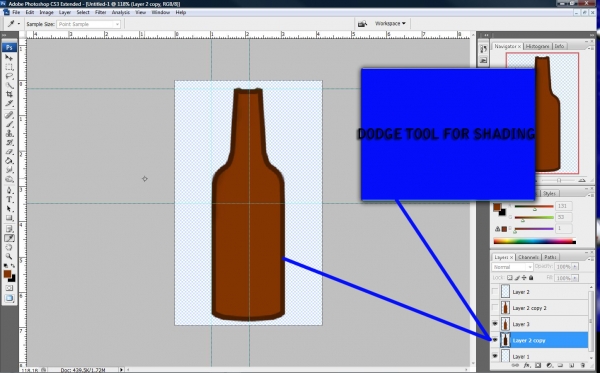Switch to the Channels tab
600x373 pixels.
[528, 257]
